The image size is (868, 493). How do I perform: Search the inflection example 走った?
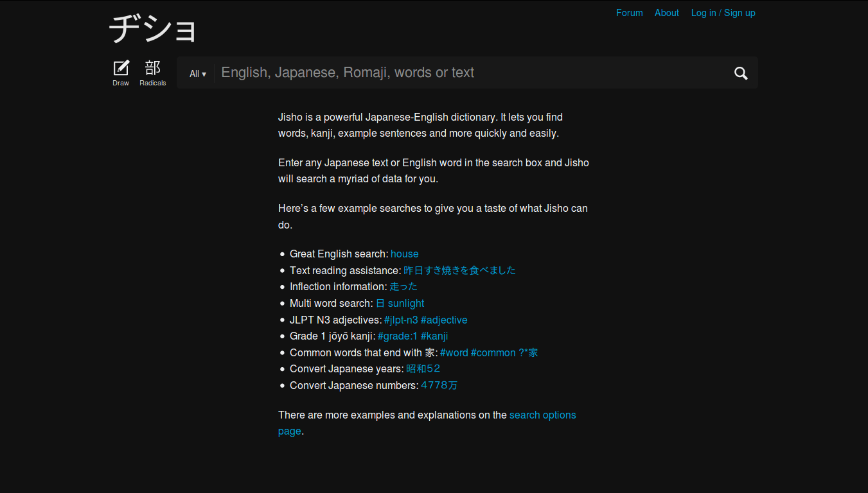tap(403, 286)
